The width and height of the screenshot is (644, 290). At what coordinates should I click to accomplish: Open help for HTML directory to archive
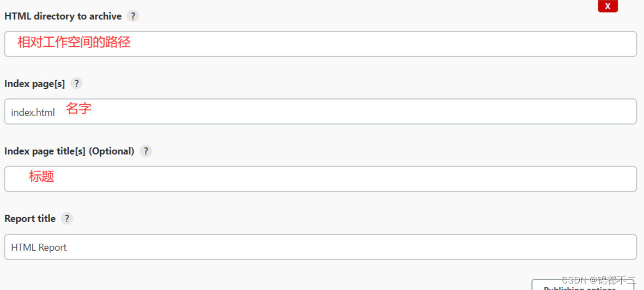coord(132,16)
